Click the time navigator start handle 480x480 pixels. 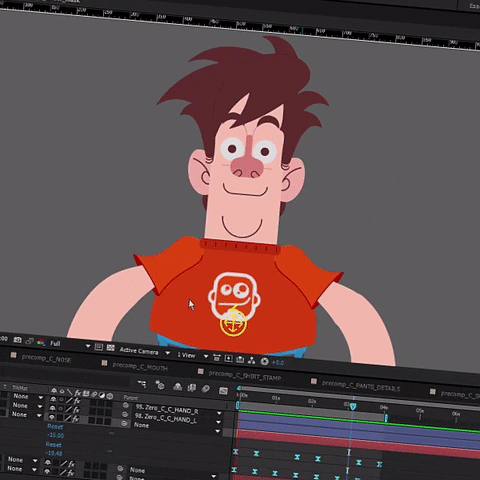click(x=239, y=388)
